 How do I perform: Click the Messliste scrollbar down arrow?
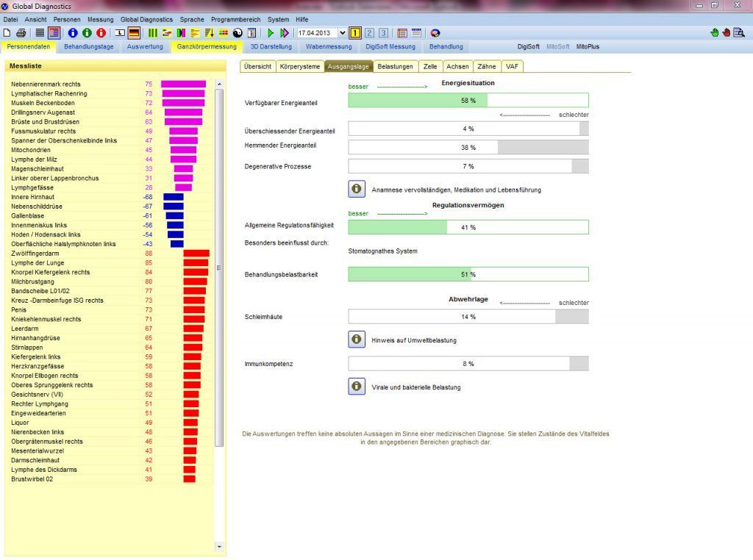[218, 547]
